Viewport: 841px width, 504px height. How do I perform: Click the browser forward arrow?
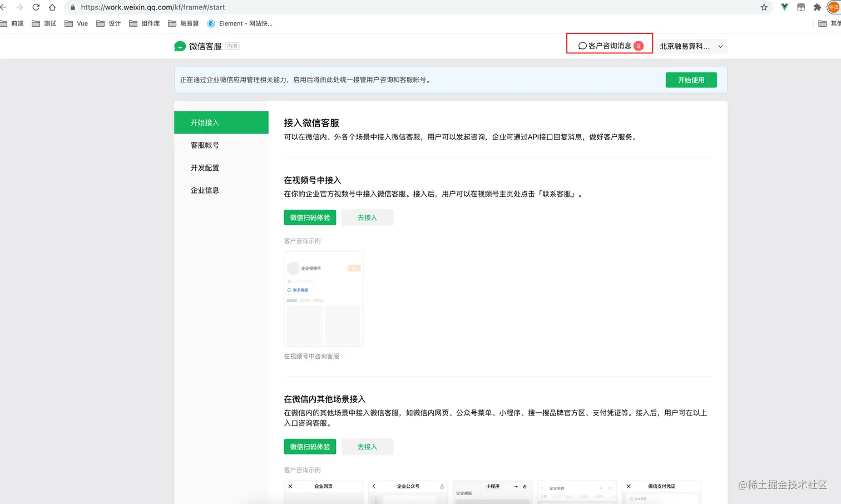click(x=19, y=7)
